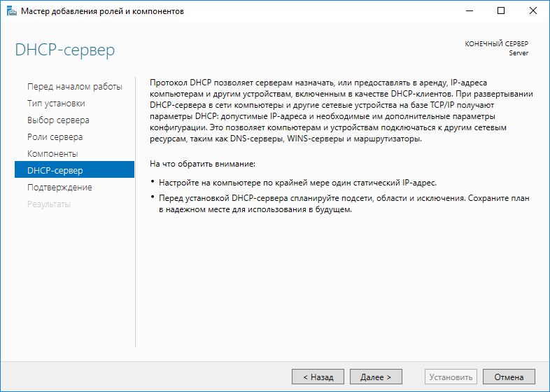The width and height of the screenshot is (550, 392).
Task: Click the greyed-out "Результаты" step
Action: [48, 204]
